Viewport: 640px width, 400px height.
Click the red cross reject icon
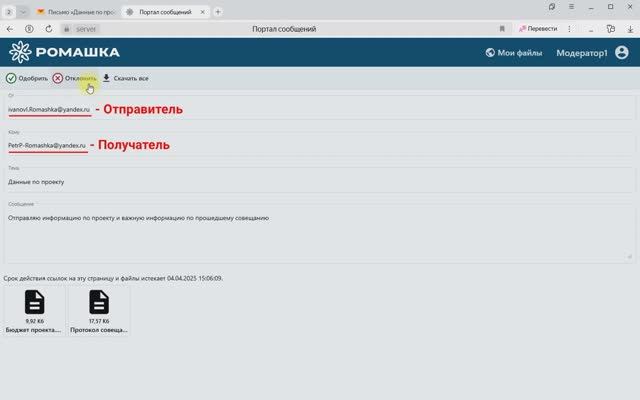pos(58,78)
